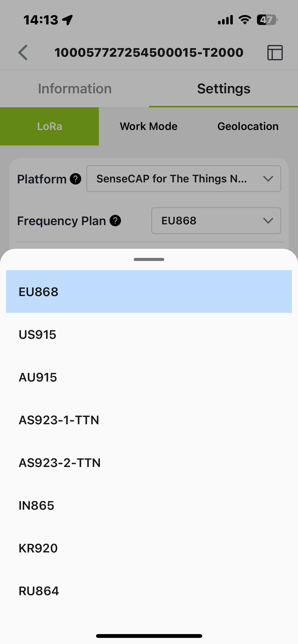Select the LoRa sub-tab

[49, 126]
